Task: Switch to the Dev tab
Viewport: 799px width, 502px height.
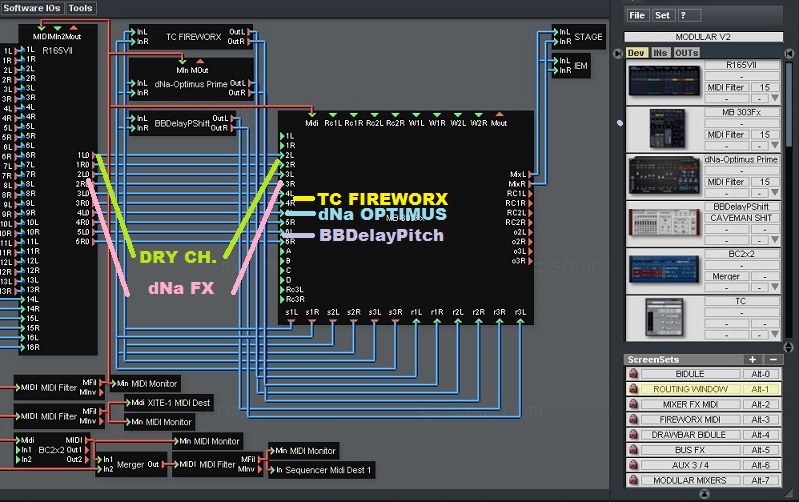Action: point(636,53)
